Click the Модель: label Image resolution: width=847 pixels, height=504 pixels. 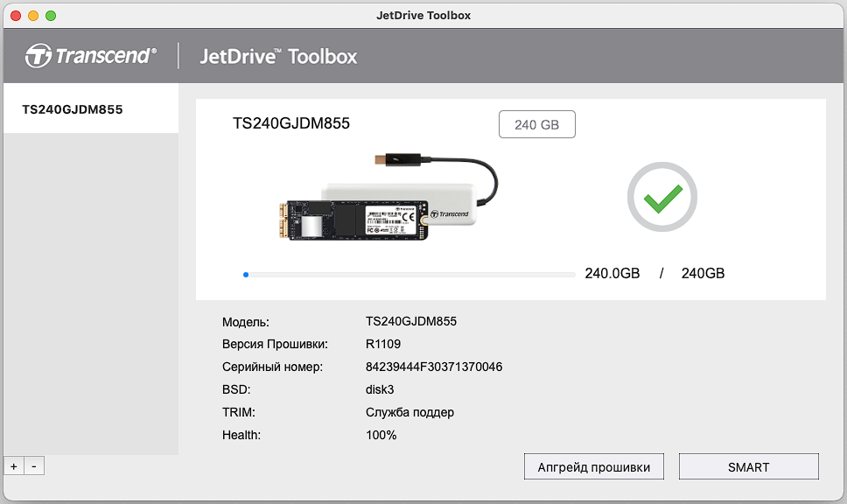pyautogui.click(x=246, y=322)
